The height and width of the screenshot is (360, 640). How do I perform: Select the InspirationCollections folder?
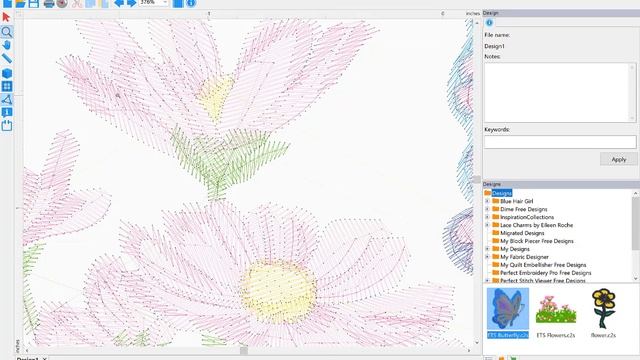coord(527,217)
